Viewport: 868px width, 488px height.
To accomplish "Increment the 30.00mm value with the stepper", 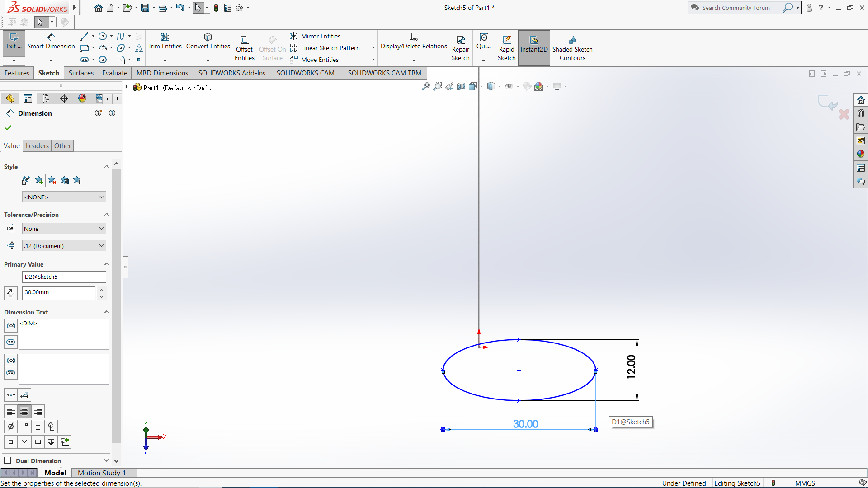I will point(101,290).
